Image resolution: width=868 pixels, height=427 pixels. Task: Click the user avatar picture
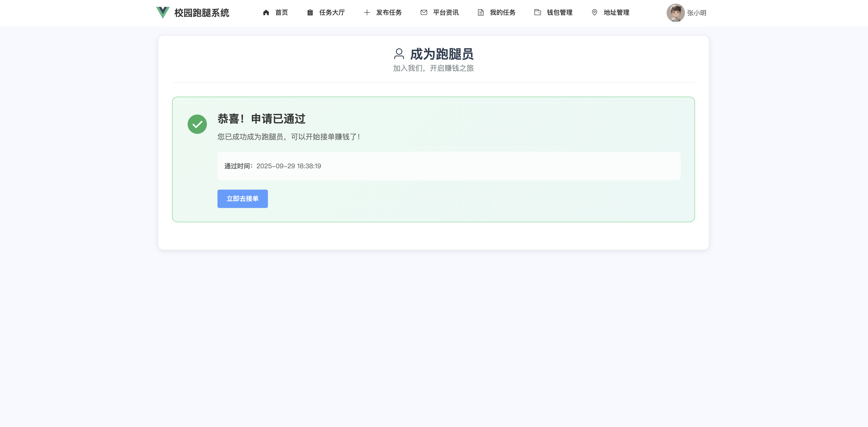point(675,13)
